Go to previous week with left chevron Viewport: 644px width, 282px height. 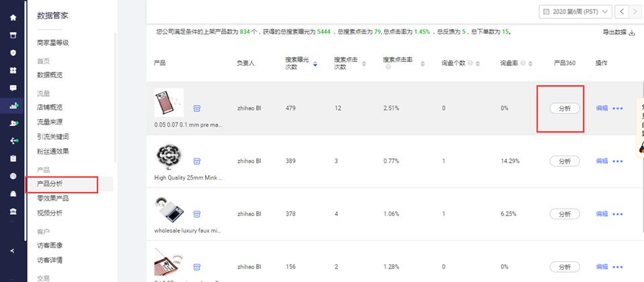(x=622, y=12)
